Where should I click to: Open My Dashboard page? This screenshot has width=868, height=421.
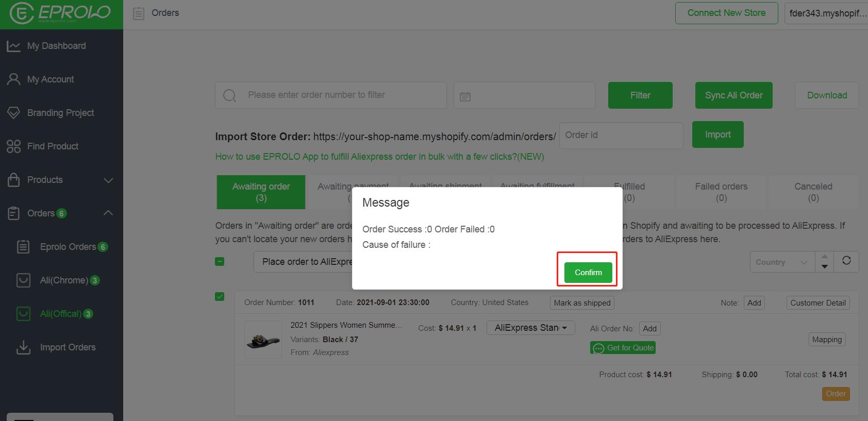pos(57,46)
